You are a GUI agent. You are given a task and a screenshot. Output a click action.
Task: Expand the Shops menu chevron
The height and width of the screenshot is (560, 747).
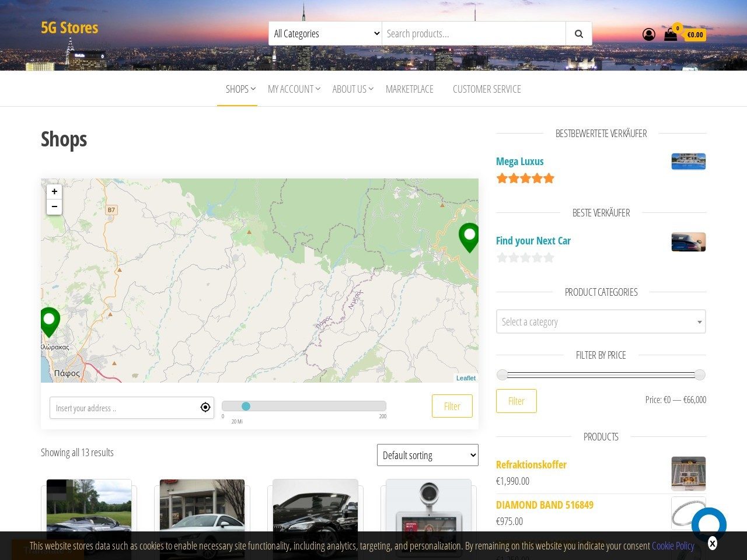(253, 89)
